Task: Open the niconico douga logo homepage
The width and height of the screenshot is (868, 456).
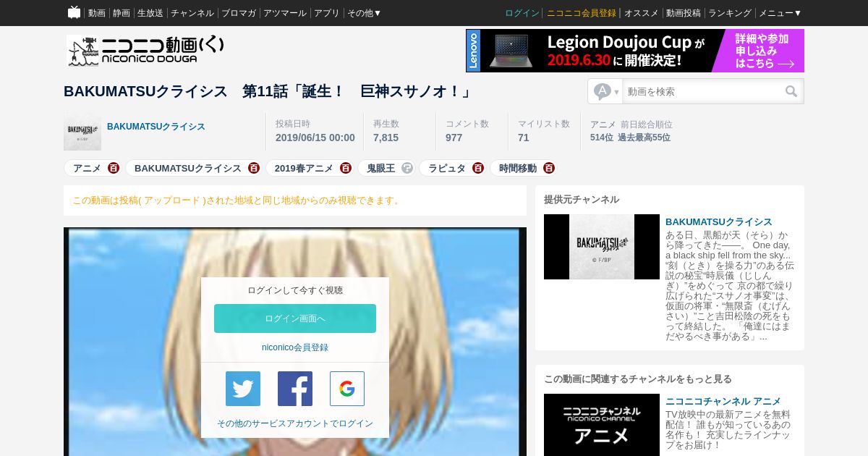Action: (145, 51)
